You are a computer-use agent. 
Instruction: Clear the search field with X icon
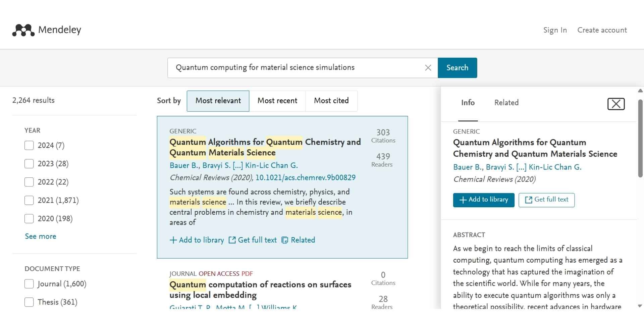(428, 68)
